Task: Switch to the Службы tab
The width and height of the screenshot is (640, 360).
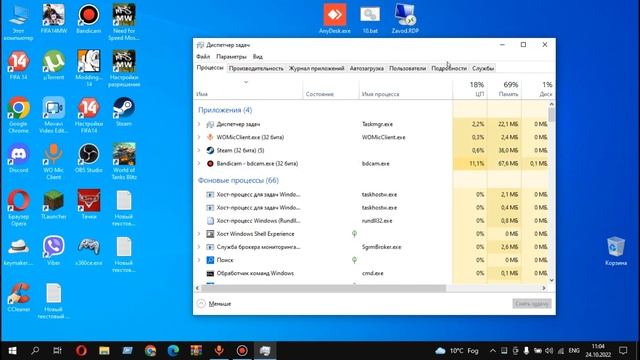Action: coord(483,68)
